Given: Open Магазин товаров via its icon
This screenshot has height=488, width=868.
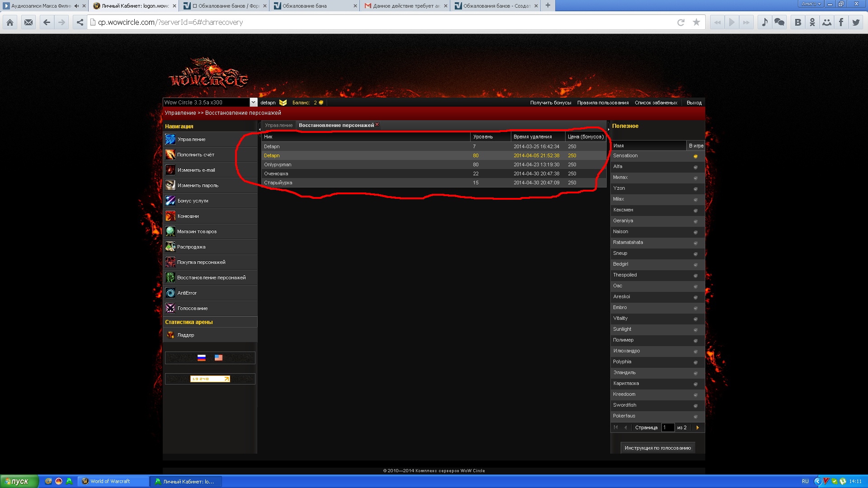Looking at the screenshot, I should [170, 231].
